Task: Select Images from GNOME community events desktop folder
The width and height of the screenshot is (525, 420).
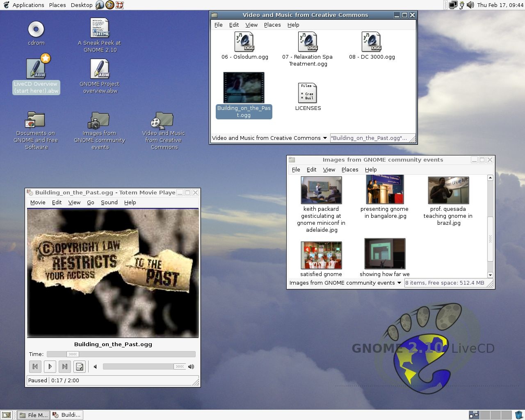Action: 99,120
